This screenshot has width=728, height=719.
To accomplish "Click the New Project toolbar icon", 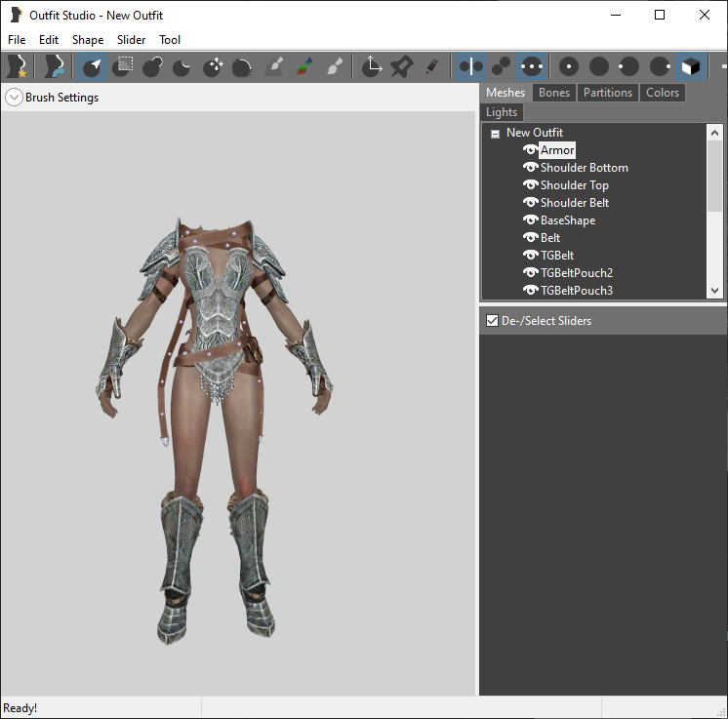I will (17, 66).
